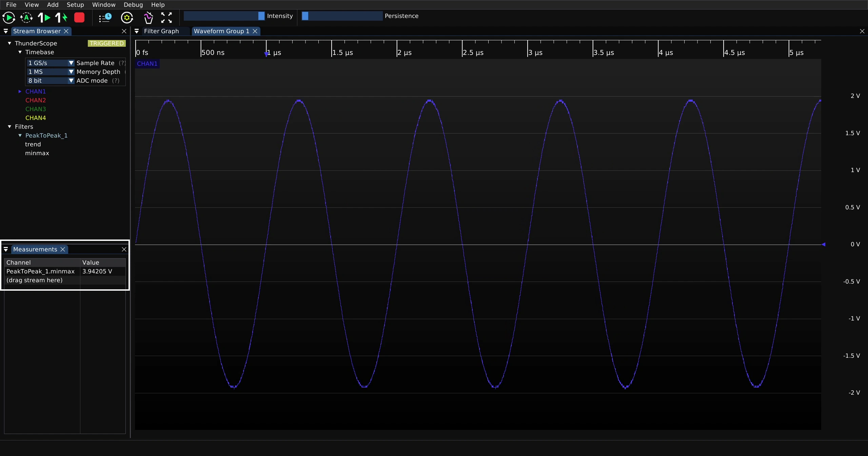
Task: Open the Stream Browser panel dropdown icon
Action: (6, 31)
